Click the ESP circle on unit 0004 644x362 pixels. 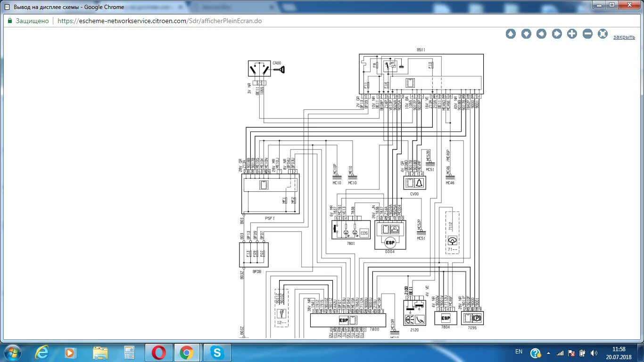(x=390, y=243)
